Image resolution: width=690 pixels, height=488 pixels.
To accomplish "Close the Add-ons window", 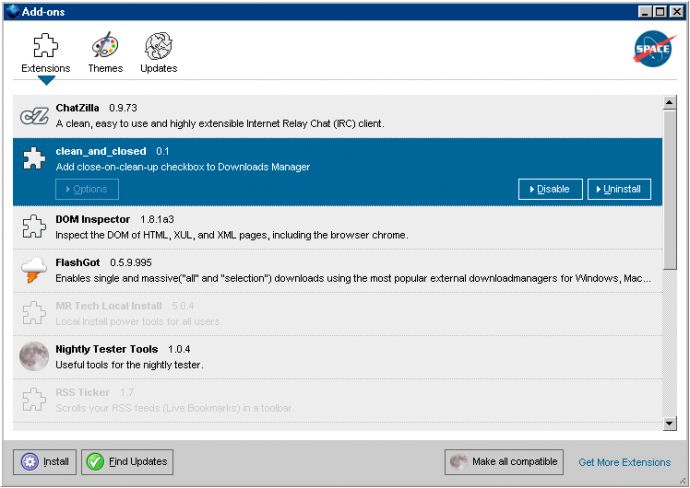I will pyautogui.click(x=677, y=12).
